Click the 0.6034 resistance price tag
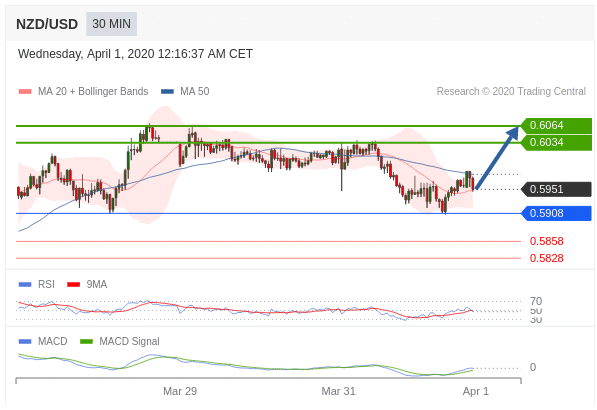Image resolution: width=597 pixels, height=410 pixels. point(556,143)
